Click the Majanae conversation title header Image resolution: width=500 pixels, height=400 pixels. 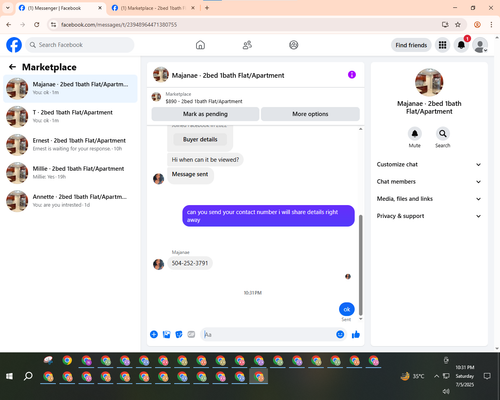[x=228, y=75]
